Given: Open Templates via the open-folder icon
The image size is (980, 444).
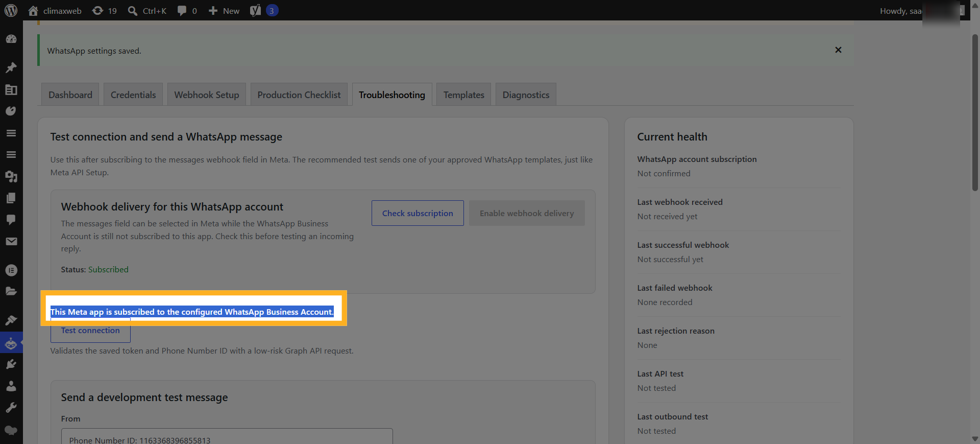Looking at the screenshot, I should click(11, 291).
